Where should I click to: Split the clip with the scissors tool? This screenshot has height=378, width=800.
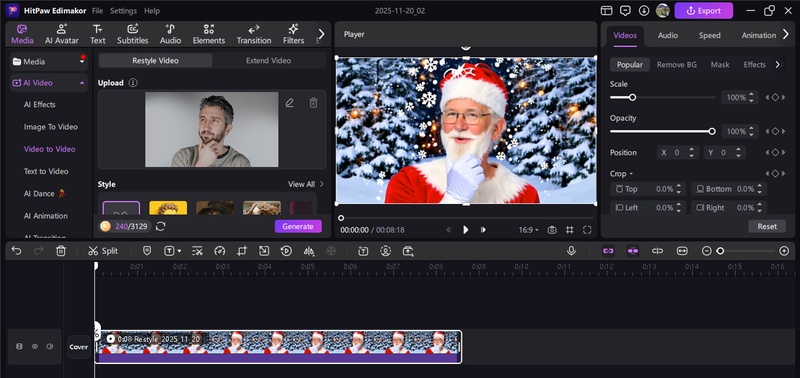click(x=103, y=250)
